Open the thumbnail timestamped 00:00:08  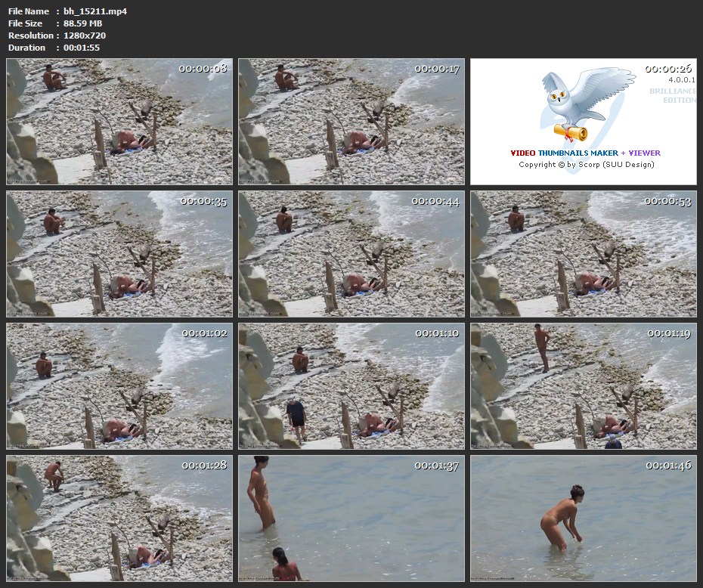tap(119, 122)
